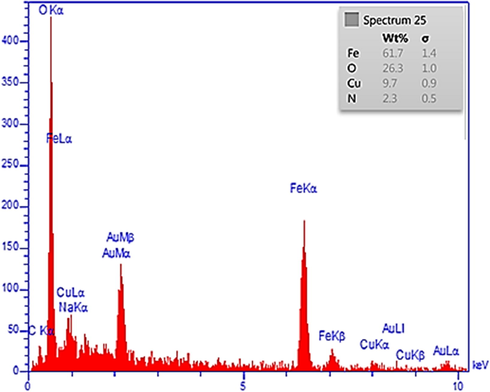Click the AuMα peak in spectrum
490x392 pixels.
tap(121, 317)
